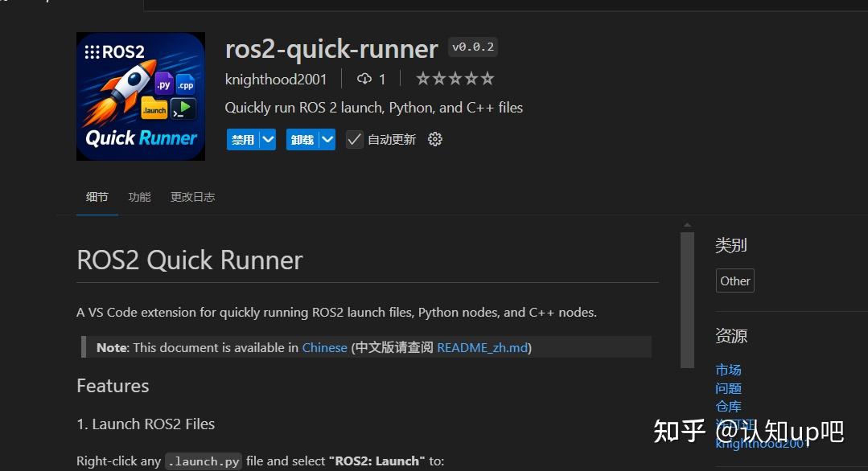Switch to the 细节 tab
The image size is (868, 471).
[x=97, y=197]
